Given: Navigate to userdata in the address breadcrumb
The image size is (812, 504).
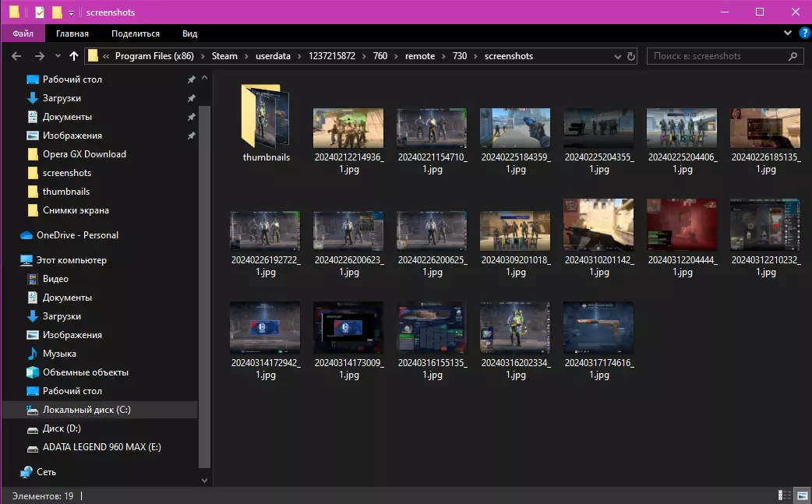Looking at the screenshot, I should point(273,56).
